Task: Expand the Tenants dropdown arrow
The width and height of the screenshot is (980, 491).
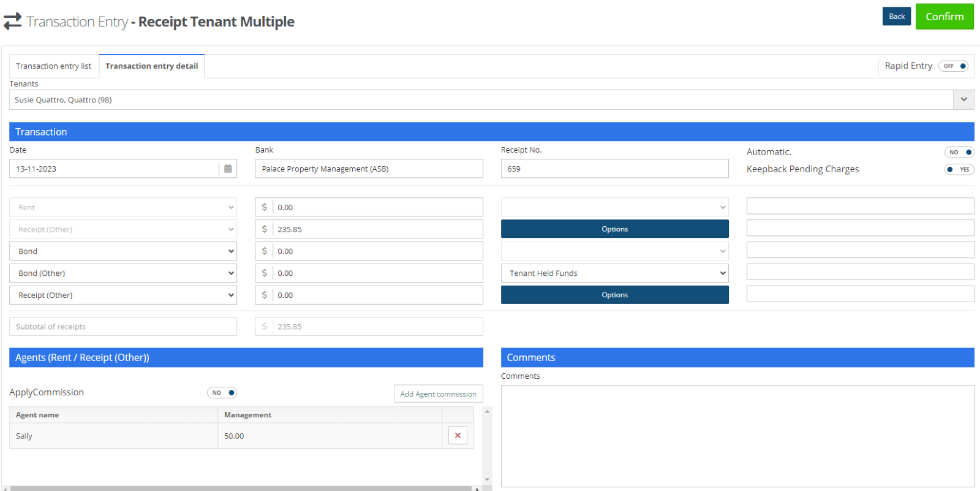Action: click(963, 99)
